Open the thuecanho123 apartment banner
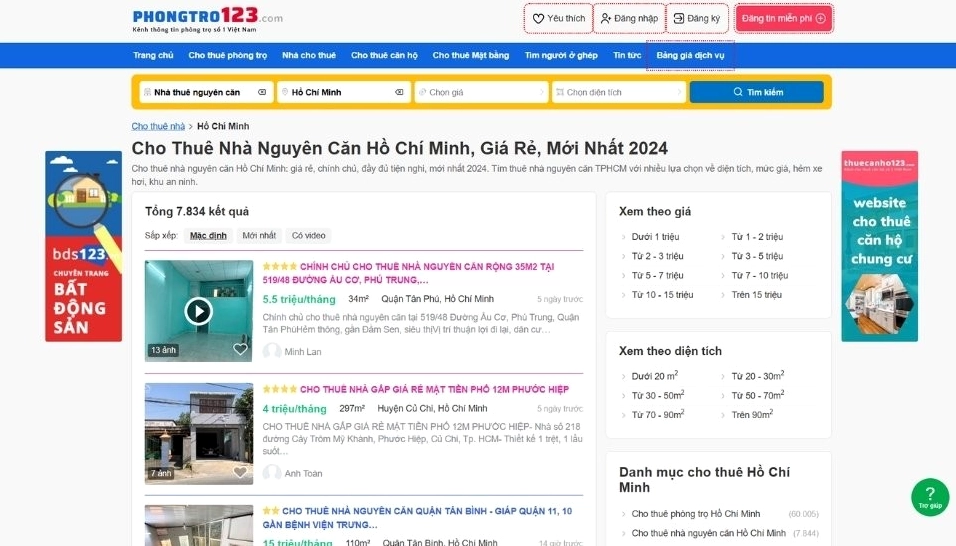Screen dimensions: 956x546 tap(879, 246)
